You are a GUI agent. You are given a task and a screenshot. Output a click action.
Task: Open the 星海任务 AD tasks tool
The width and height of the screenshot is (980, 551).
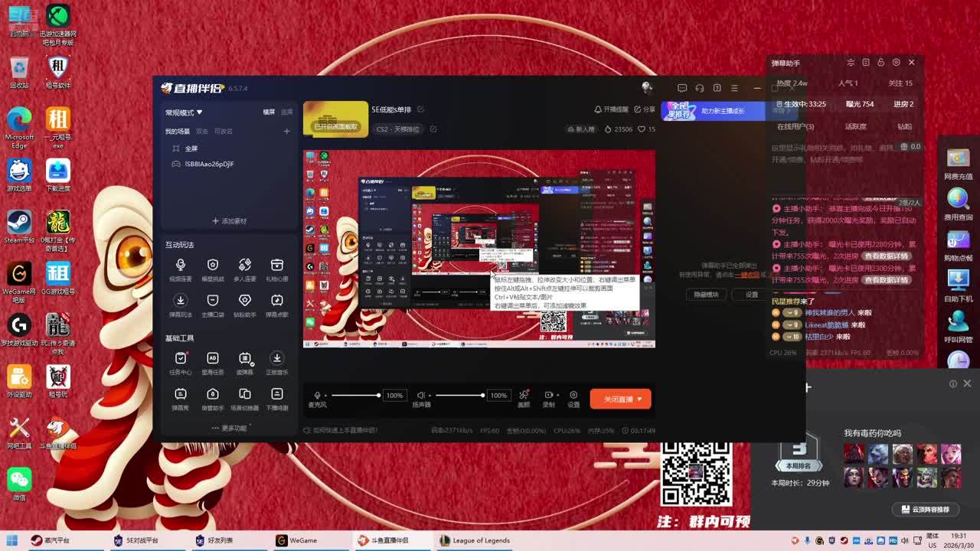[213, 363]
